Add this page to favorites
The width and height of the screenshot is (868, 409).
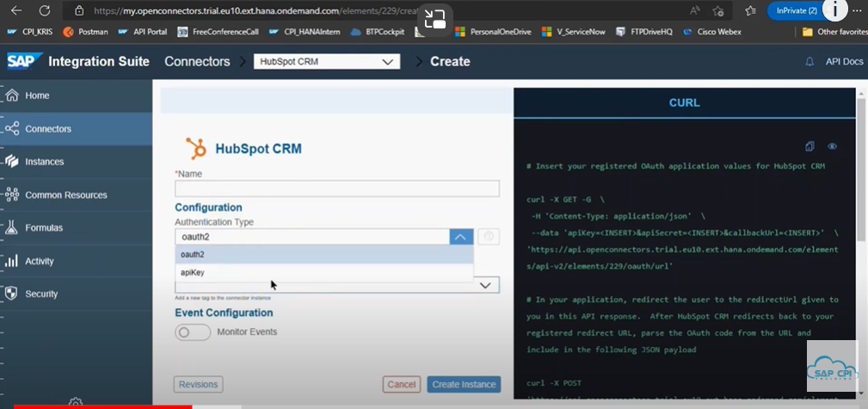tap(718, 10)
